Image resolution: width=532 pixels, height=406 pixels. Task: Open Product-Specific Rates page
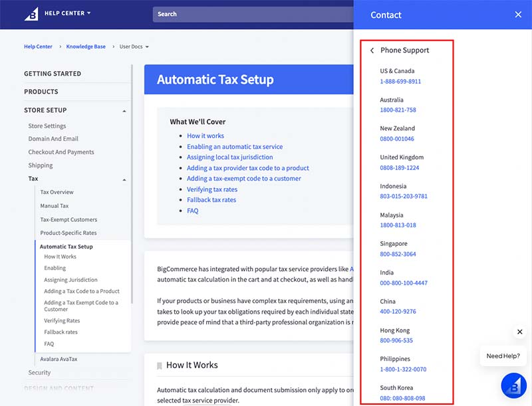pos(68,233)
